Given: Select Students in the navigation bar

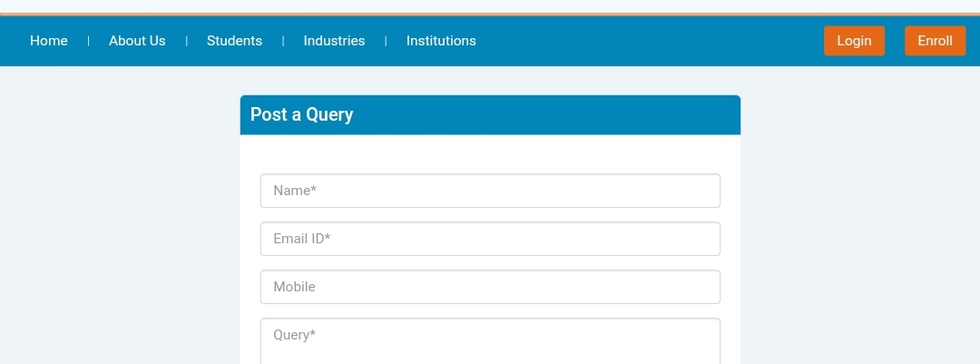Looking at the screenshot, I should point(234,41).
